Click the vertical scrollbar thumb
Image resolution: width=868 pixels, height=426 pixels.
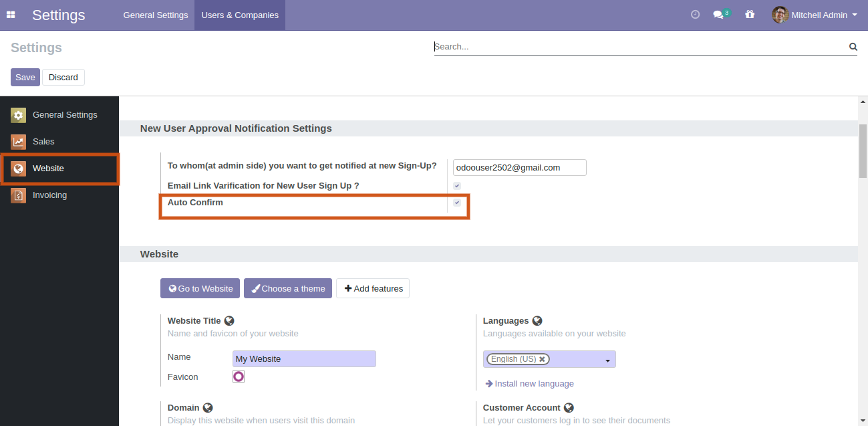[863, 151]
